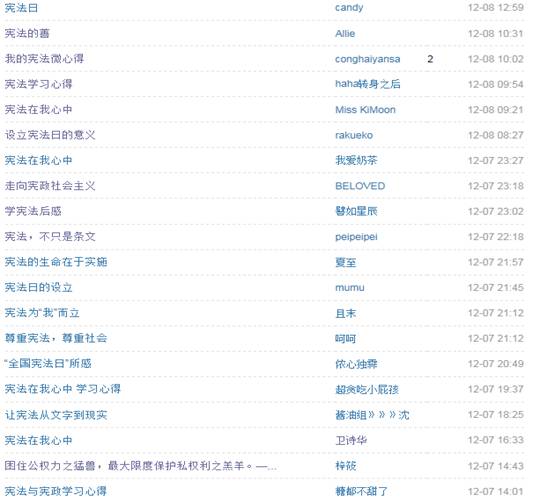View author profile 譬如星辰
This screenshot has width=540, height=501.
pos(356,211)
